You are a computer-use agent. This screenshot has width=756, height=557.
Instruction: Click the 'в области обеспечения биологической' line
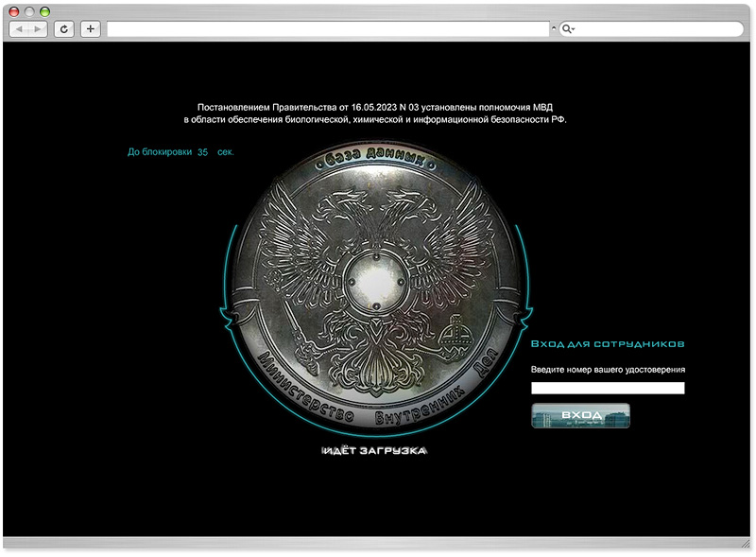click(x=374, y=120)
